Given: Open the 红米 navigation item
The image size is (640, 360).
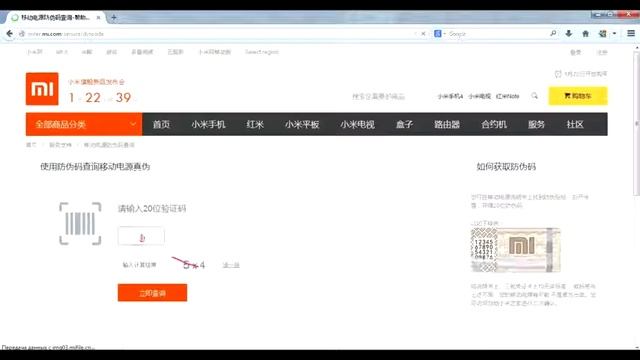Looking at the screenshot, I should click(255, 124).
